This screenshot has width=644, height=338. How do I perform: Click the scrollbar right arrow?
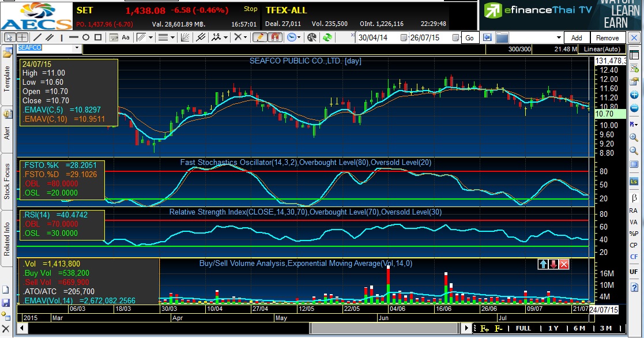tap(466, 328)
